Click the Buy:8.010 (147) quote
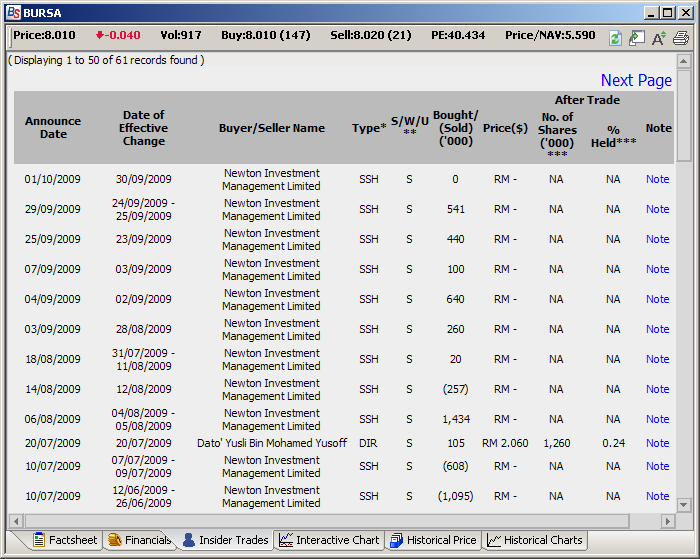 coord(266,35)
